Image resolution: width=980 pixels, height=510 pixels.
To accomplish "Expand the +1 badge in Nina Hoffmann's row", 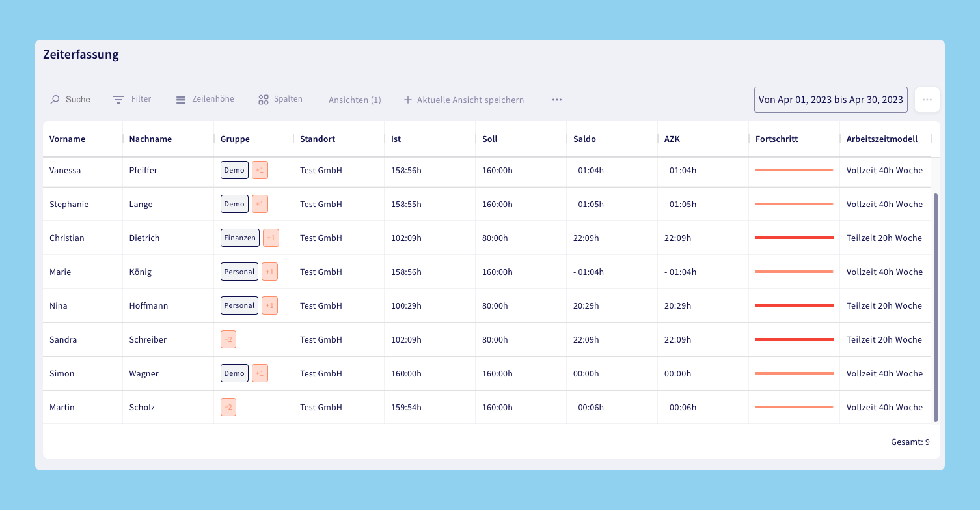I will (269, 305).
